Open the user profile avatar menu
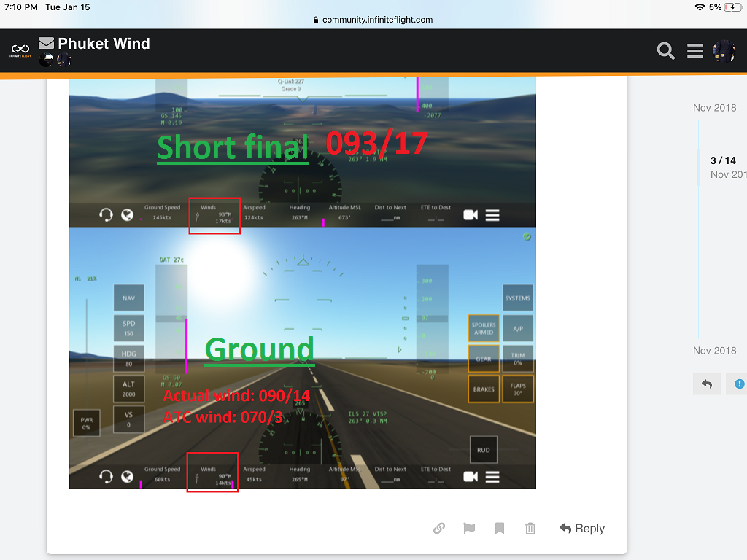Image resolution: width=747 pixels, height=560 pixels. 724,51
